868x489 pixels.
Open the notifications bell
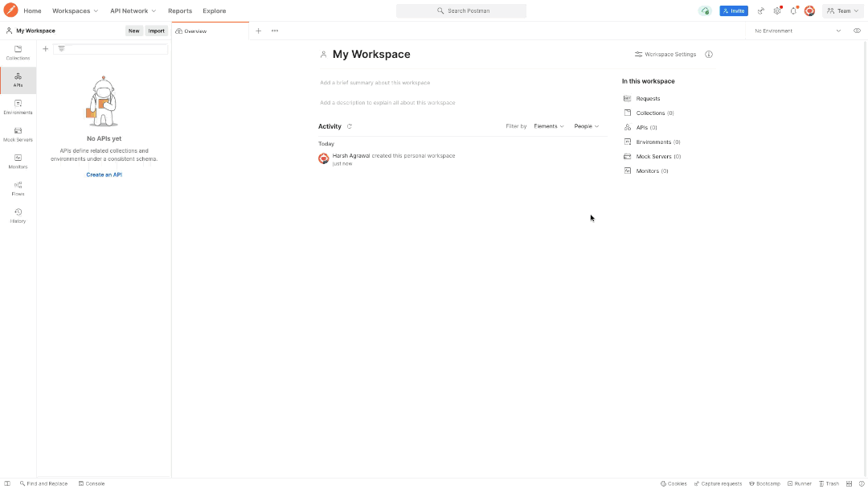point(793,10)
